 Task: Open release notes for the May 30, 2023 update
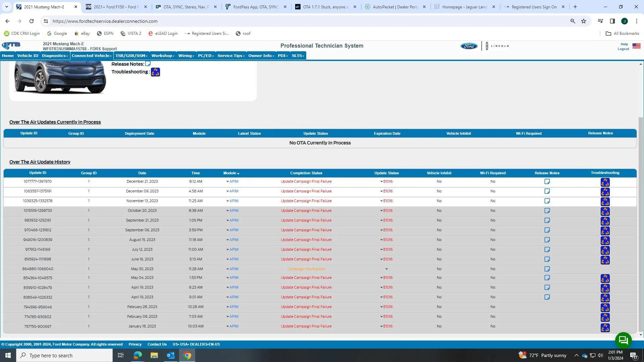click(547, 269)
